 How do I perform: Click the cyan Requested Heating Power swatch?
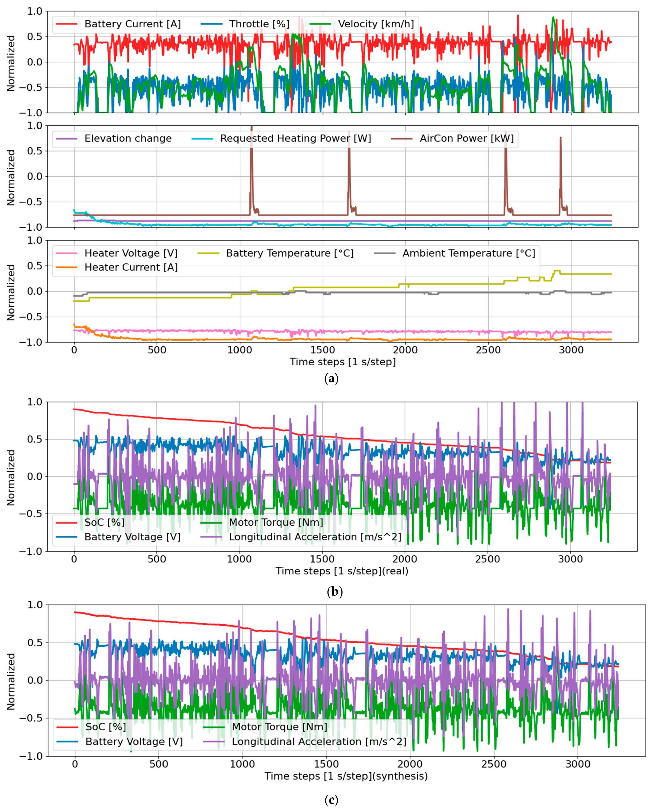pyautogui.click(x=202, y=139)
